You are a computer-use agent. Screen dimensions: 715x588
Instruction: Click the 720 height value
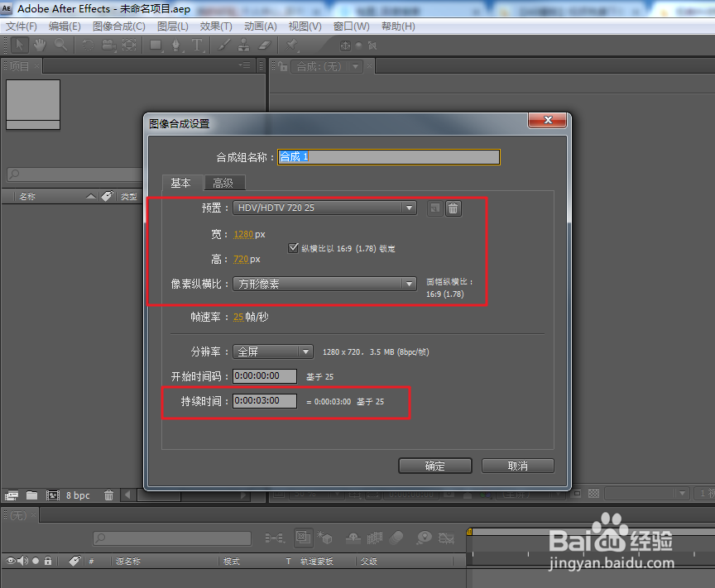click(241, 260)
